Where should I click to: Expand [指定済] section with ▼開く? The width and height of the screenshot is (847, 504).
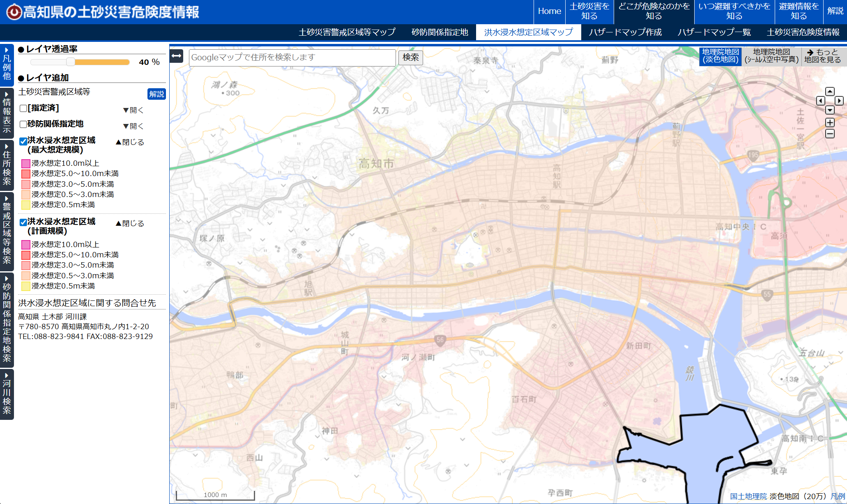(x=133, y=110)
